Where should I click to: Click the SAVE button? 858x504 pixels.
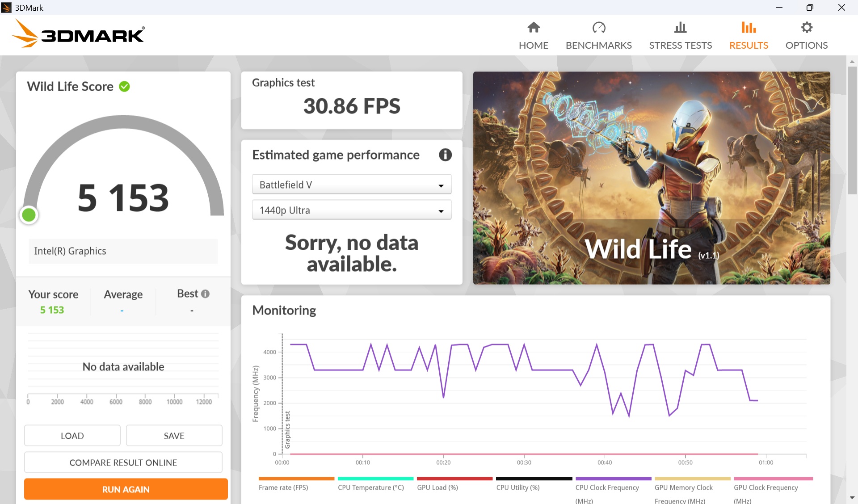[x=174, y=436]
